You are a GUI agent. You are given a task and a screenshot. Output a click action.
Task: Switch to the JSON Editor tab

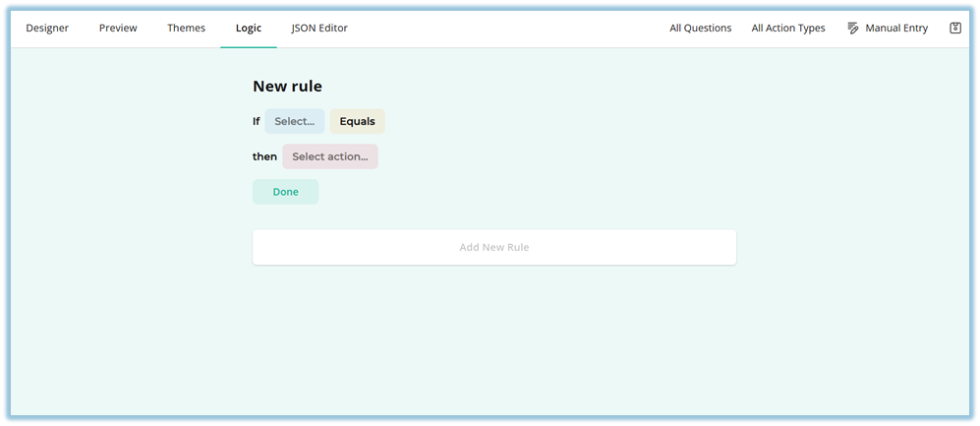click(319, 29)
